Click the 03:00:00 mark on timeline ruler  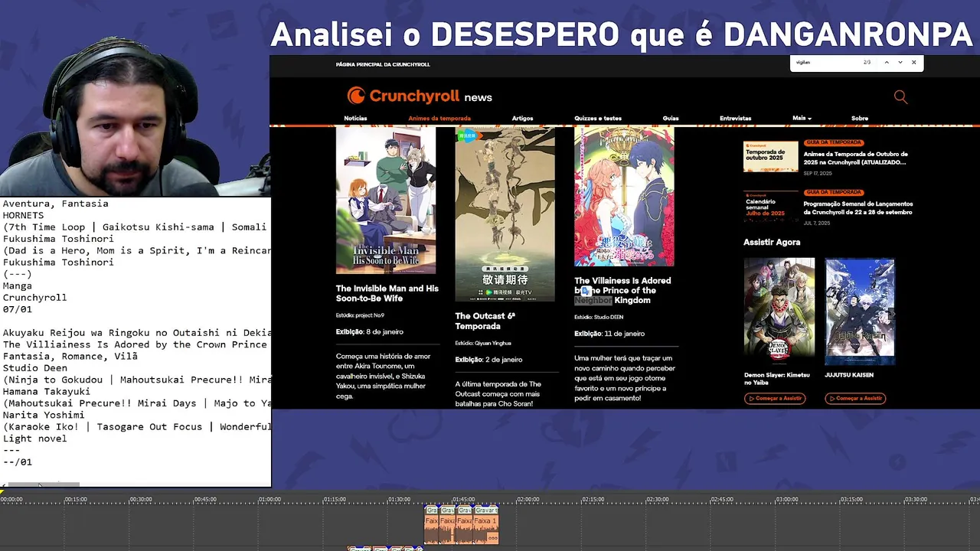[786, 500]
